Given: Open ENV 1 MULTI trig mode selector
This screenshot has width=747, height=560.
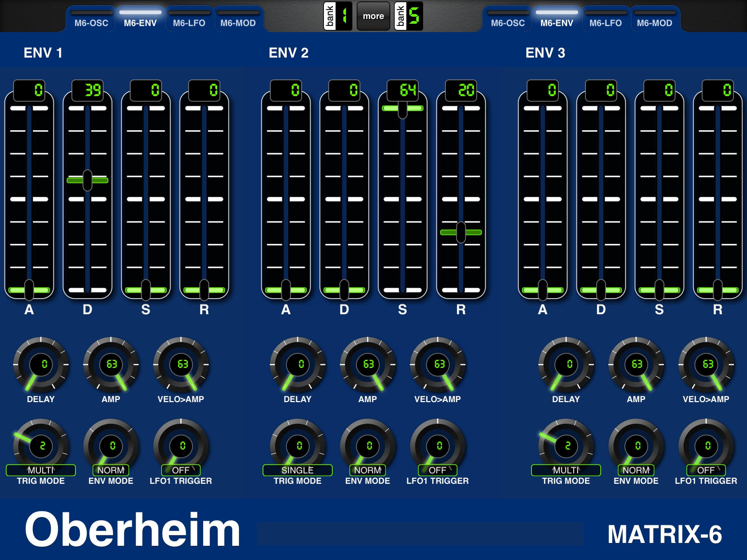Looking at the screenshot, I should click(41, 470).
